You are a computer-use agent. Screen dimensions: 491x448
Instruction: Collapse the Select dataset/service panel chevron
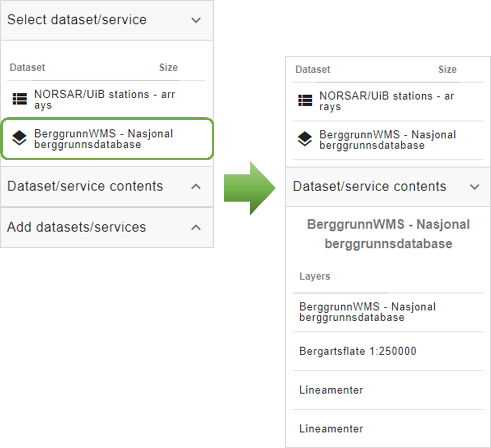point(196,20)
